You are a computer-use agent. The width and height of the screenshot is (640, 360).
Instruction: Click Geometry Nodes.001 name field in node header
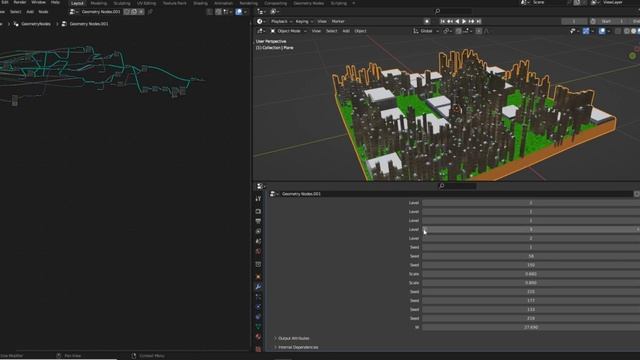click(x=101, y=12)
